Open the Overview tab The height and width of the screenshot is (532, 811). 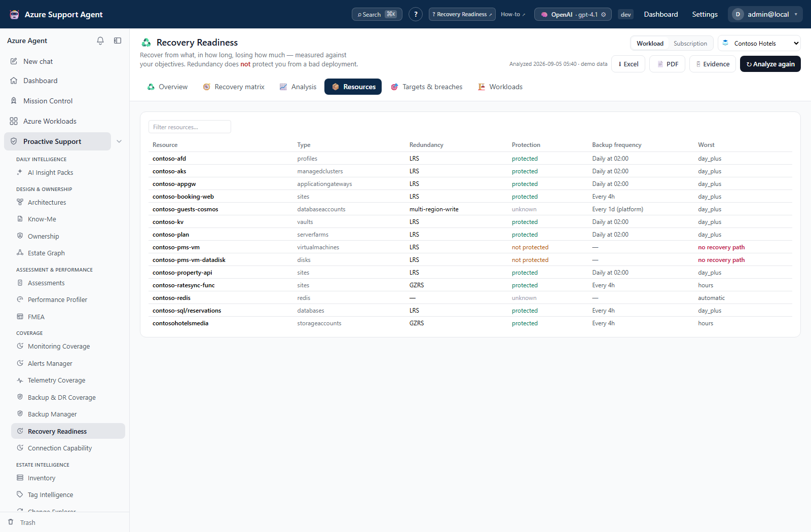(167, 87)
